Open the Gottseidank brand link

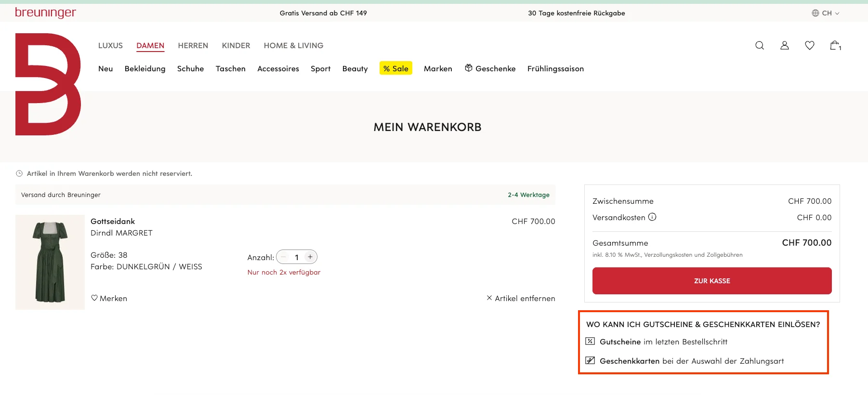(113, 221)
